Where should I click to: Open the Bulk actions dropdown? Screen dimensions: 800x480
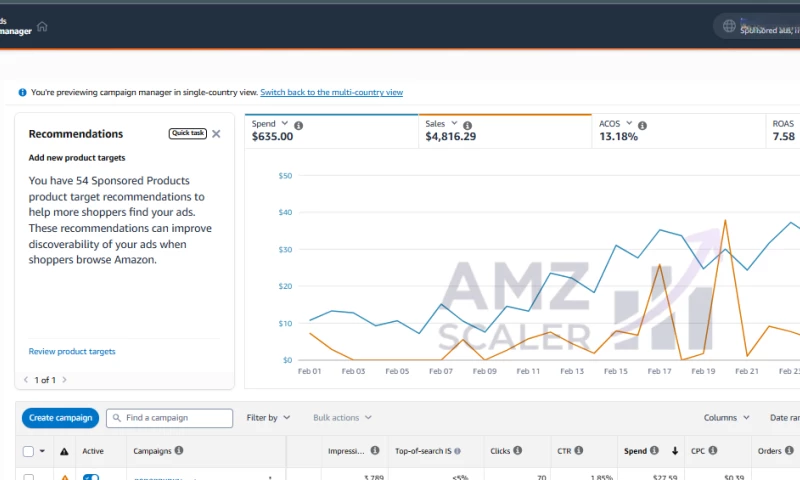tap(342, 418)
